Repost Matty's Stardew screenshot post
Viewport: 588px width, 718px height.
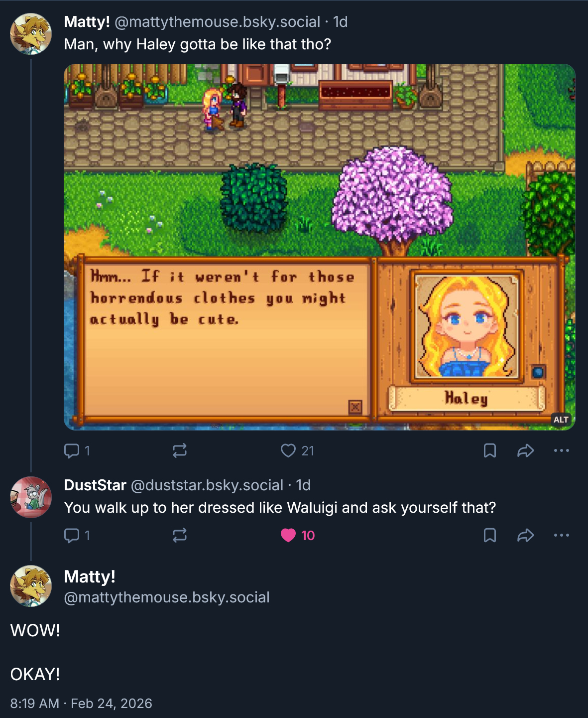pos(180,451)
